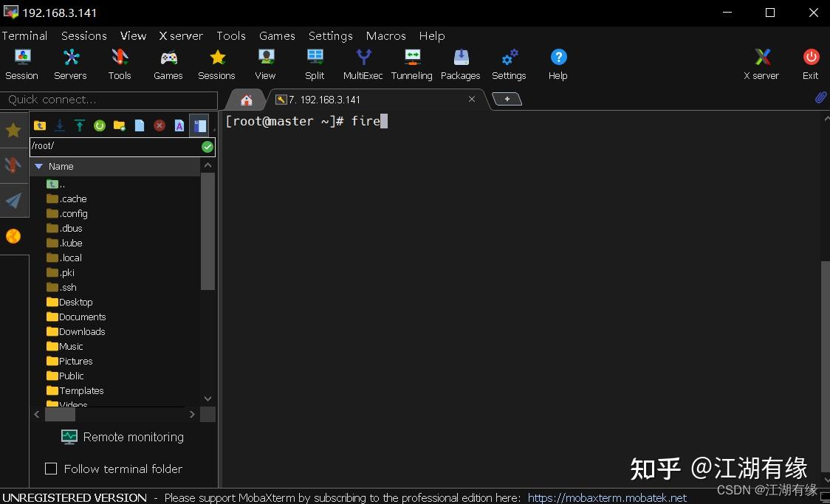Switch to the home tab

pyautogui.click(x=246, y=100)
